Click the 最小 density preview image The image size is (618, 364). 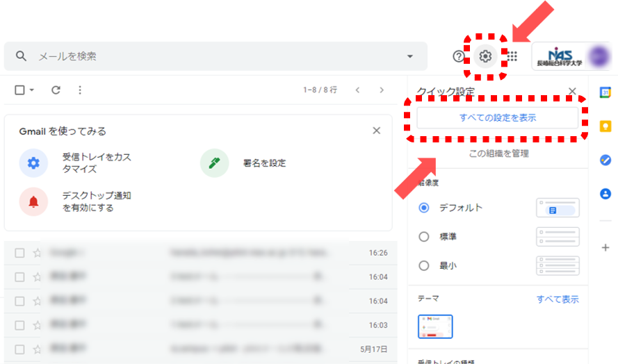coord(558,266)
